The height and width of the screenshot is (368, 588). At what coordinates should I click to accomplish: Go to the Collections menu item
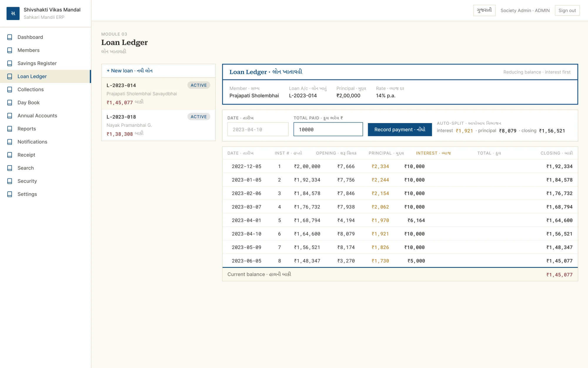click(46, 89)
